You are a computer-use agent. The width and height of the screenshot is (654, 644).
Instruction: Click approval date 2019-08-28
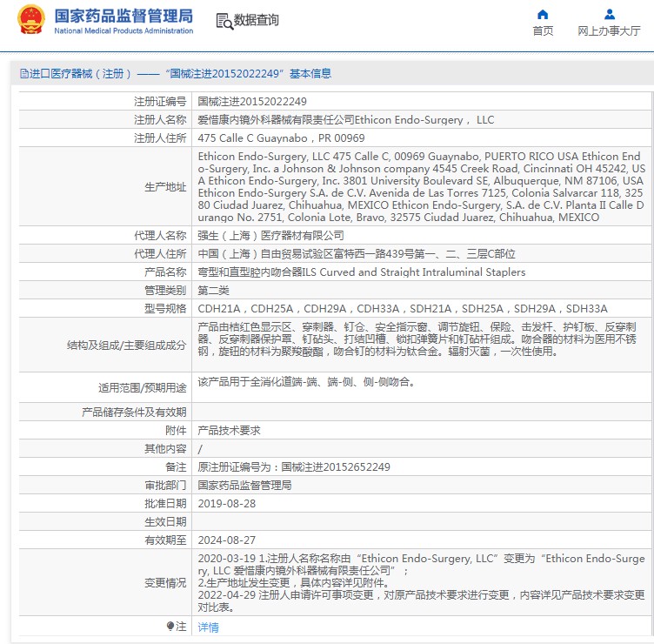[226, 504]
